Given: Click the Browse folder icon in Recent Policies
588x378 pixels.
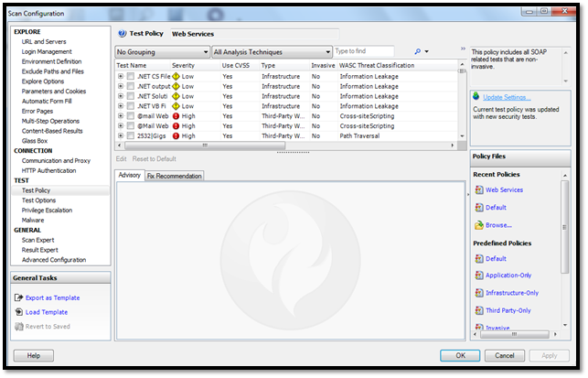Looking at the screenshot, I should [478, 225].
